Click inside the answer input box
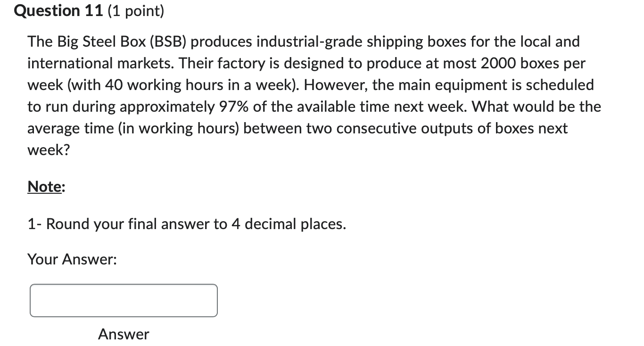The width and height of the screenshot is (644, 346). click(x=123, y=300)
